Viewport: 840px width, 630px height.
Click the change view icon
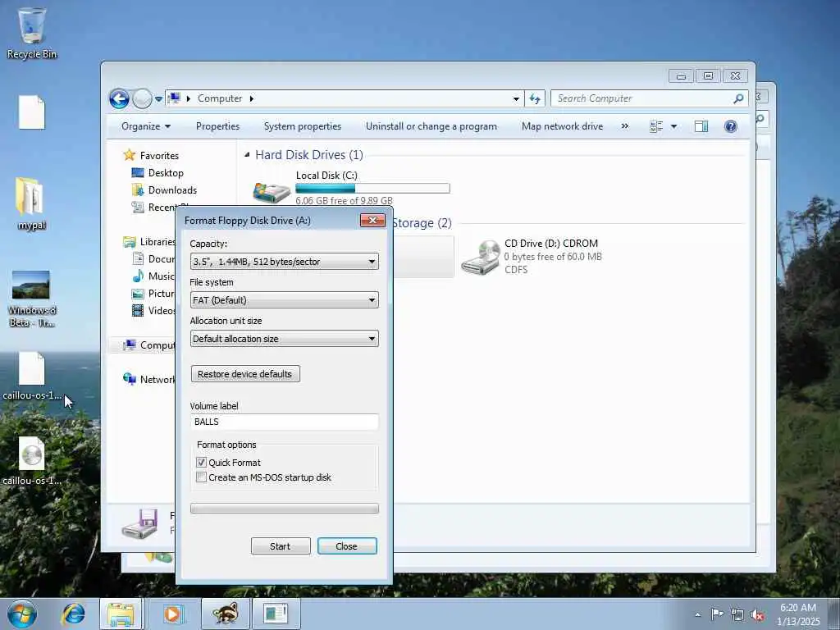tap(655, 126)
